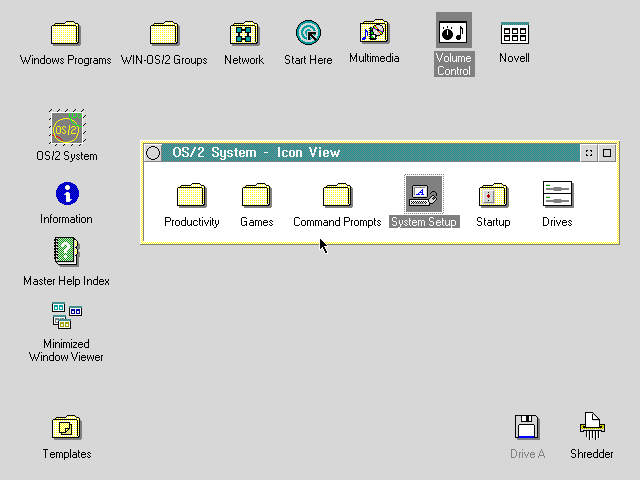The width and height of the screenshot is (640, 480).
Task: Open the Windows Programs folder icon
Action: (x=65, y=33)
